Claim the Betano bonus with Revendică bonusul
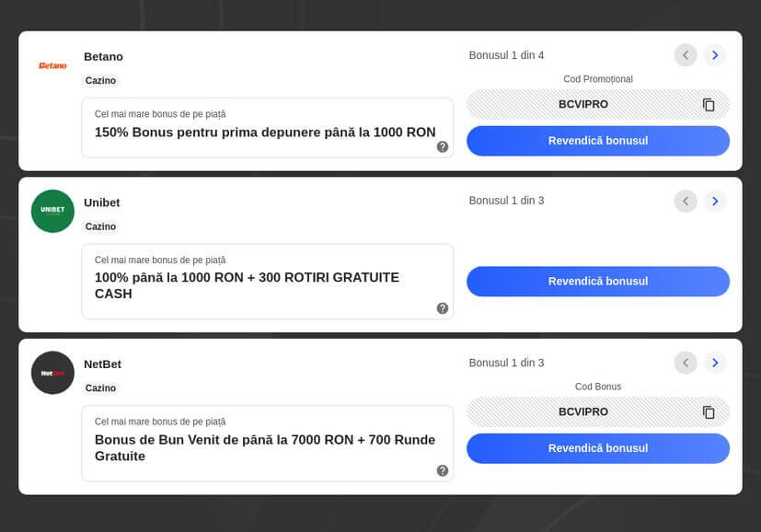This screenshot has height=532, width=761. (x=598, y=141)
